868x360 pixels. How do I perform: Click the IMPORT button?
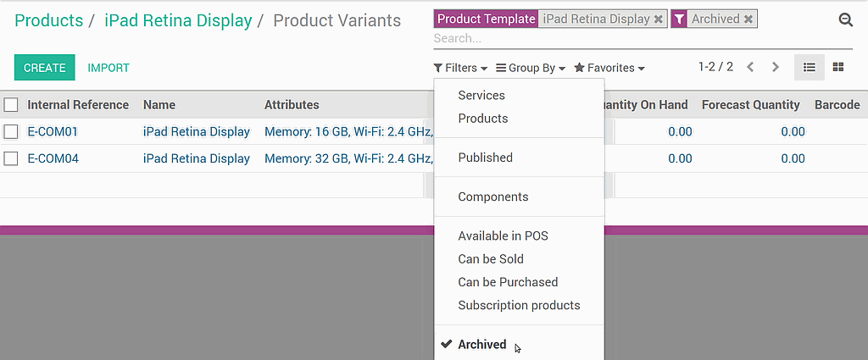pyautogui.click(x=108, y=68)
